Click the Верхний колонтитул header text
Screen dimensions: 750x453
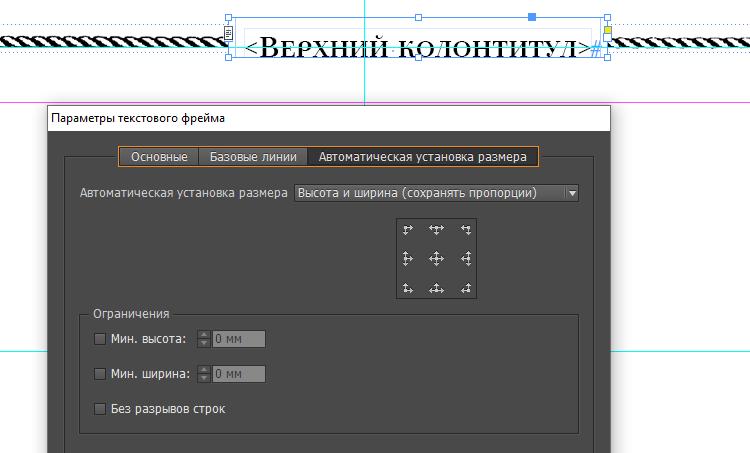[x=419, y=47]
